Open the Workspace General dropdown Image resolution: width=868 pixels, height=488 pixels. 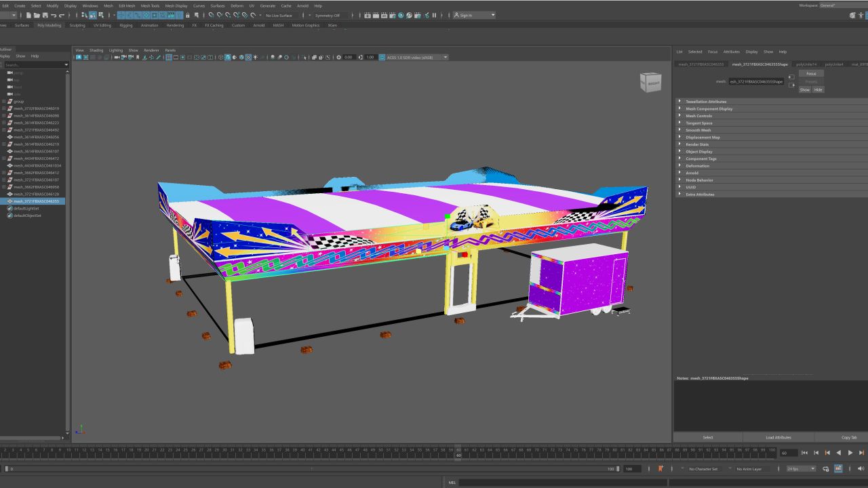(x=844, y=5)
